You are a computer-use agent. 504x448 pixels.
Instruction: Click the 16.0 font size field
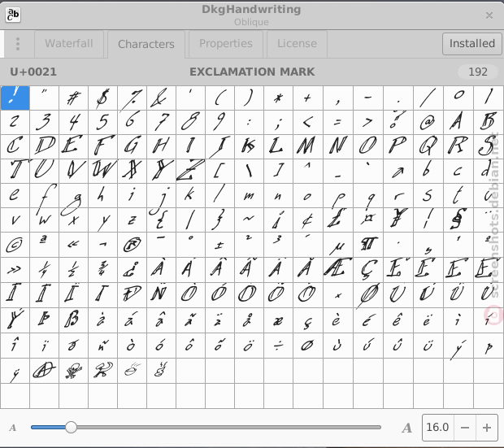tap(438, 428)
